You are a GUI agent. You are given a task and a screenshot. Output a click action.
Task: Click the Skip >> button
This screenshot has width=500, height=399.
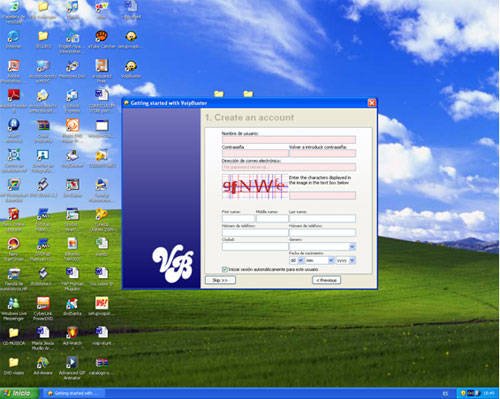click(220, 280)
